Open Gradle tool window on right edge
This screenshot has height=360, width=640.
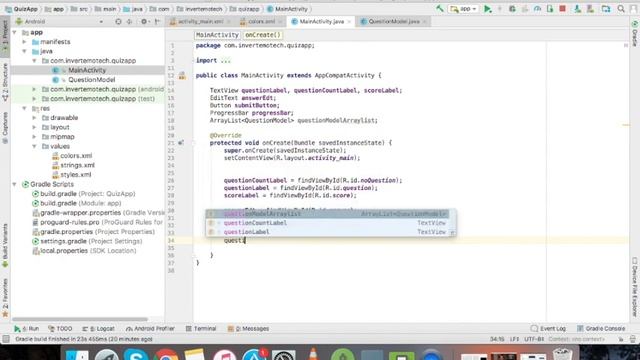pyautogui.click(x=635, y=33)
